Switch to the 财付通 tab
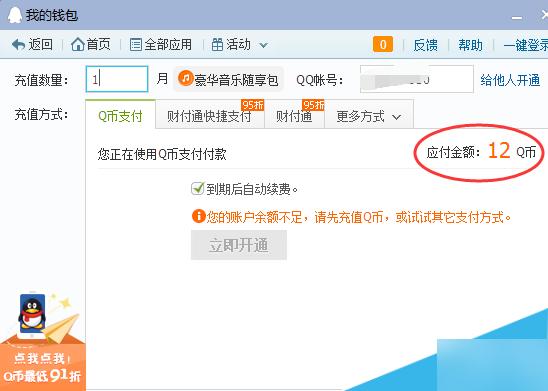Image resolution: width=548 pixels, height=391 pixels. pyautogui.click(x=294, y=116)
